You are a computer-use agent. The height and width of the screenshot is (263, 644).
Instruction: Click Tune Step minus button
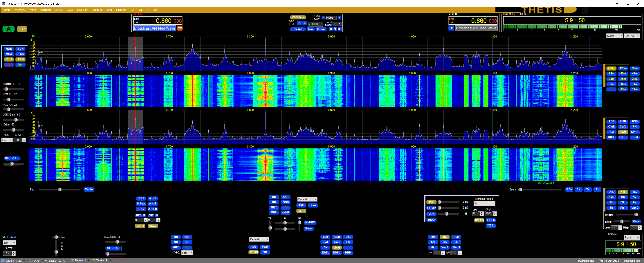pos(323,18)
